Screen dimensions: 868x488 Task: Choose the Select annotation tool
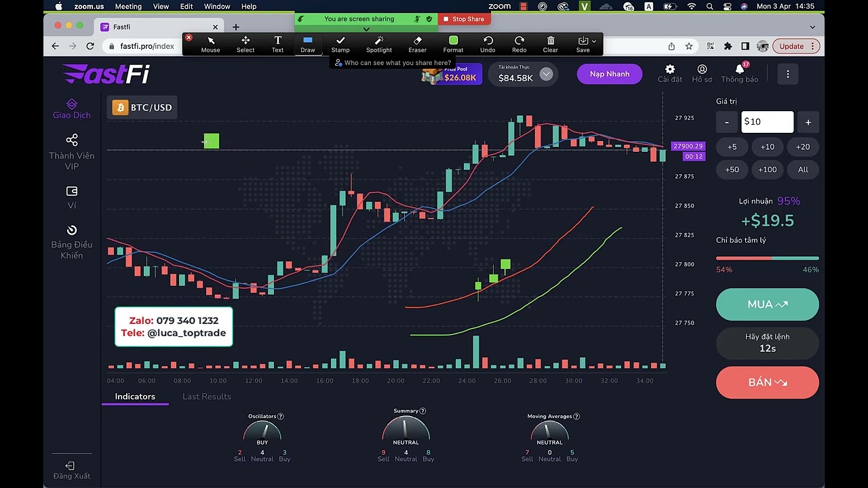click(245, 45)
